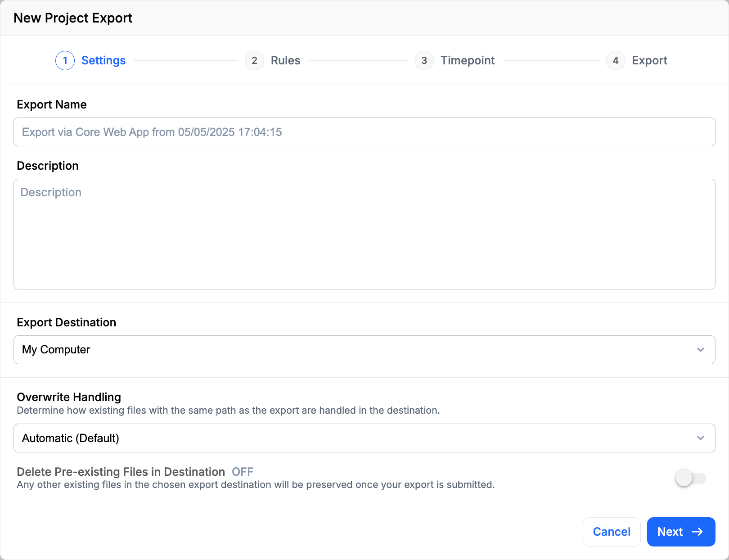
Task: Enable Delete Pre-existing Files in Destination
Action: [690, 478]
